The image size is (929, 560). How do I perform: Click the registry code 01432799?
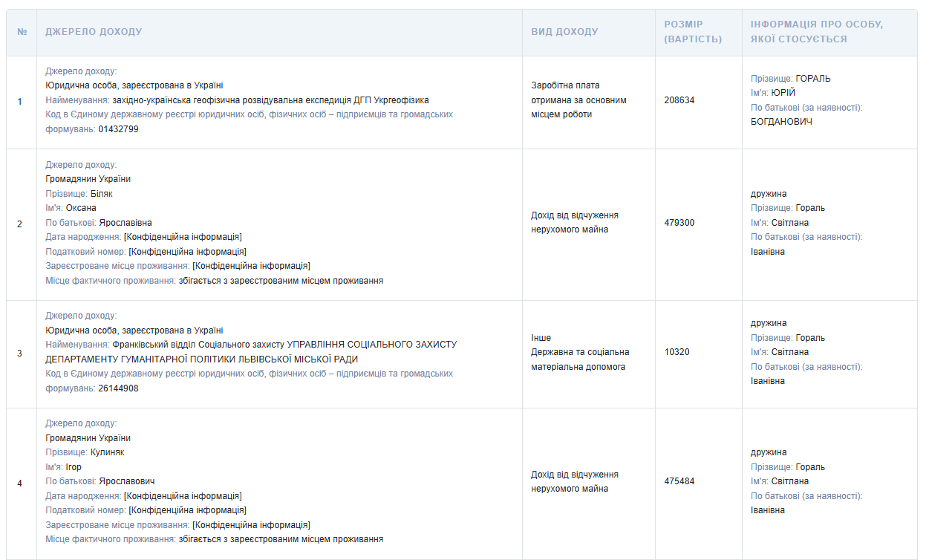click(118, 129)
